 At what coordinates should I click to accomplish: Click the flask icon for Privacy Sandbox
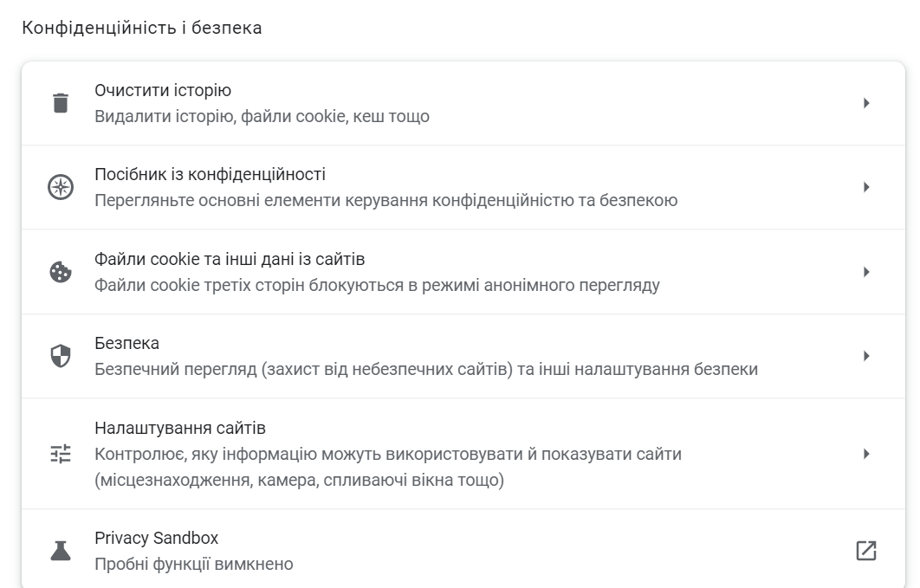point(61,551)
